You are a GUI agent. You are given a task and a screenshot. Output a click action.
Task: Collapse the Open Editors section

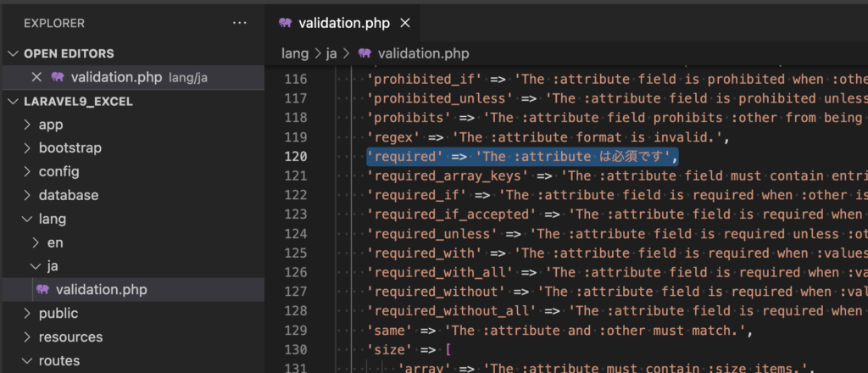[x=13, y=53]
